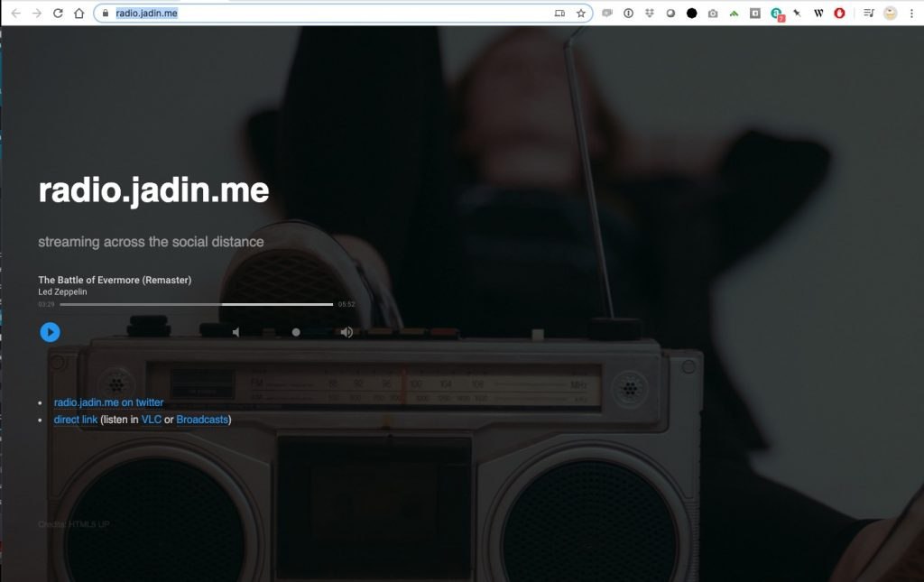Image resolution: width=924 pixels, height=582 pixels.
Task: Open the grey chat bubble extension
Action: pos(607,13)
